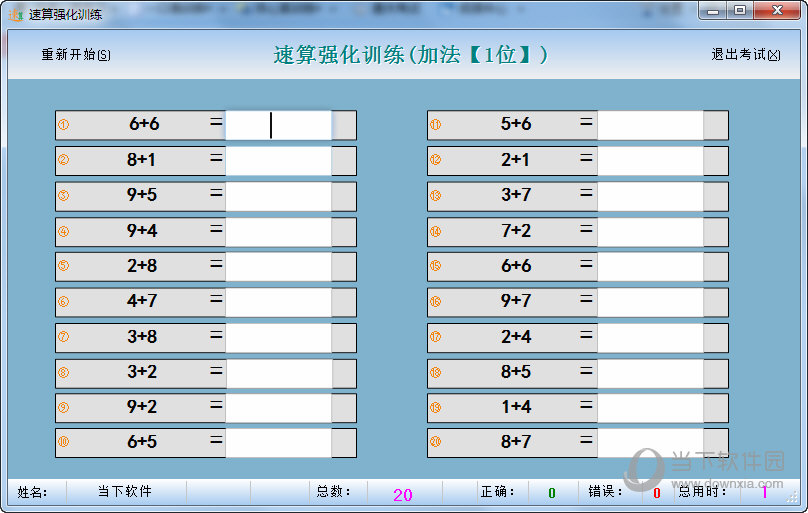This screenshot has width=808, height=513.
Task: Click the 退出考试(X) exit exam button
Action: 746,55
